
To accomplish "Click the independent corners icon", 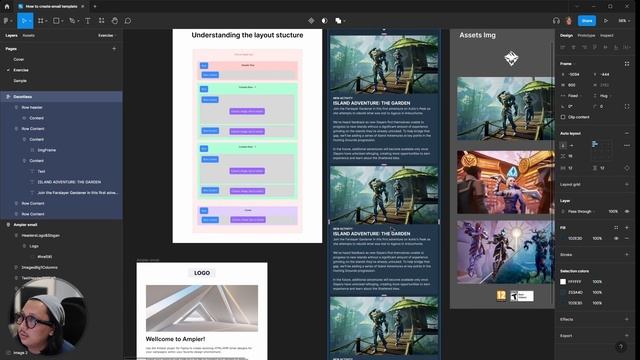I will click(627, 107).
